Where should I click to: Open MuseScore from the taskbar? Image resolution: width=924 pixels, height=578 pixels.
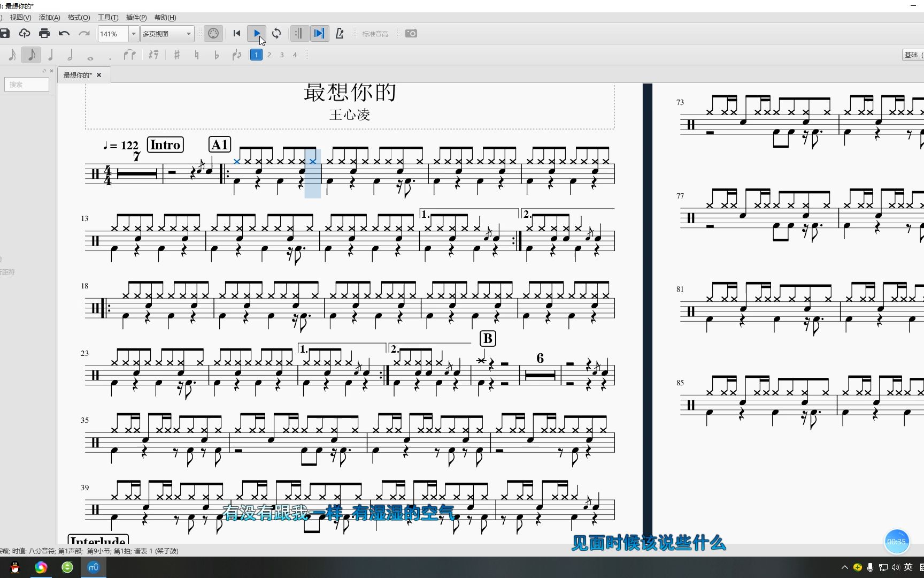pos(94,567)
